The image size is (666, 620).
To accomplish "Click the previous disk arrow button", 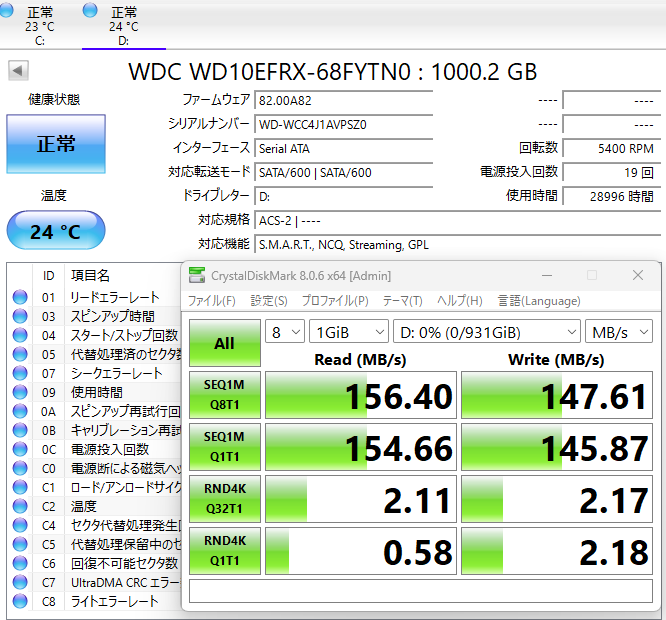I will click(x=18, y=70).
